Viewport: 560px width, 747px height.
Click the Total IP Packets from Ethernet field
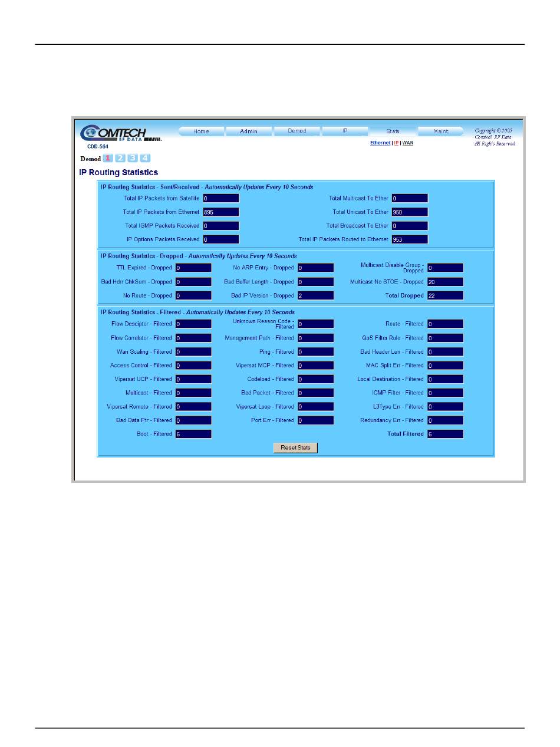[x=221, y=212]
